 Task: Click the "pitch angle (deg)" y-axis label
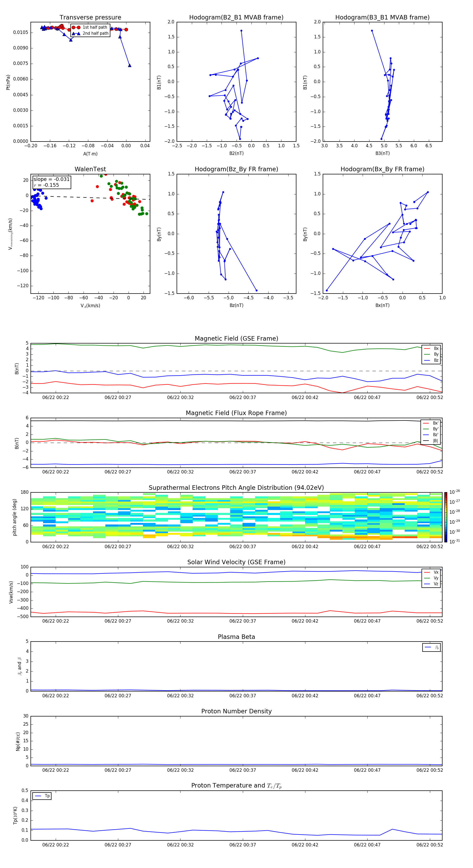[x=14, y=517]
